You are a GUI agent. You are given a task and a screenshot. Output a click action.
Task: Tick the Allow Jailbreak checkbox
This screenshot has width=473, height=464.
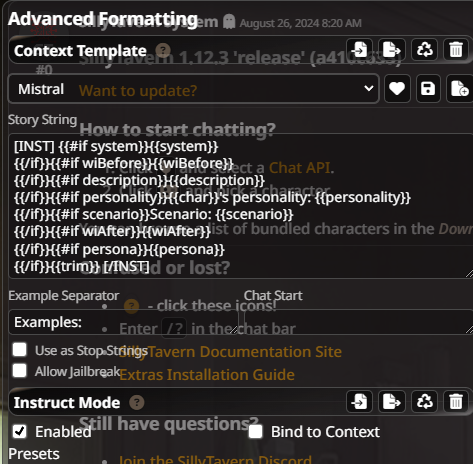20,370
